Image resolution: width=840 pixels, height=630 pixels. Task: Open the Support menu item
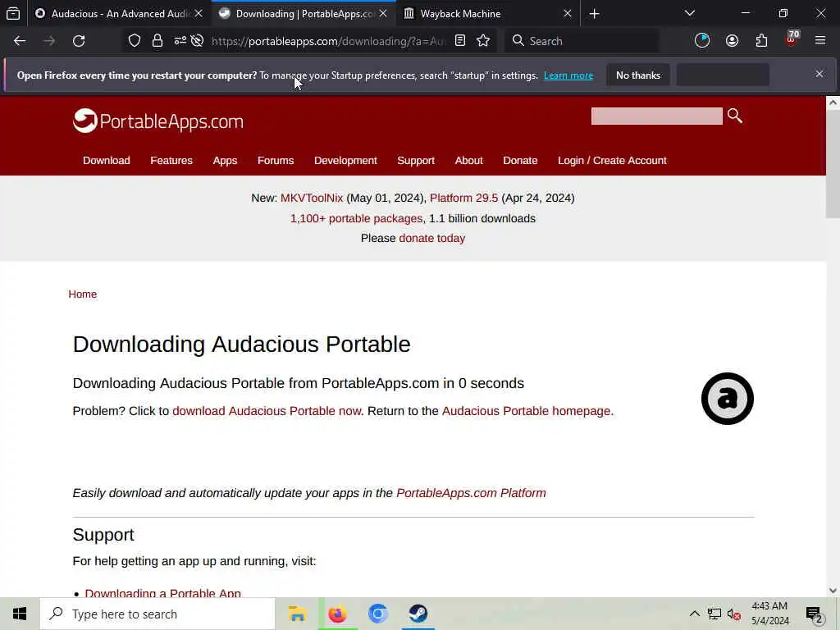[x=416, y=161]
